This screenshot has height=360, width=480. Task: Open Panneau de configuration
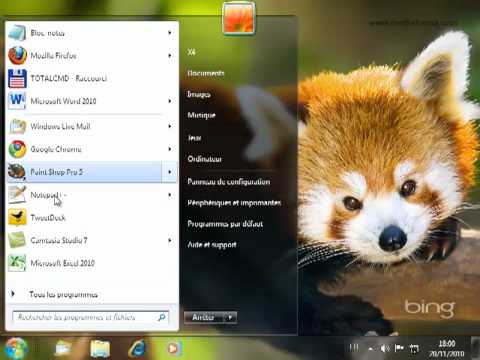click(229, 182)
